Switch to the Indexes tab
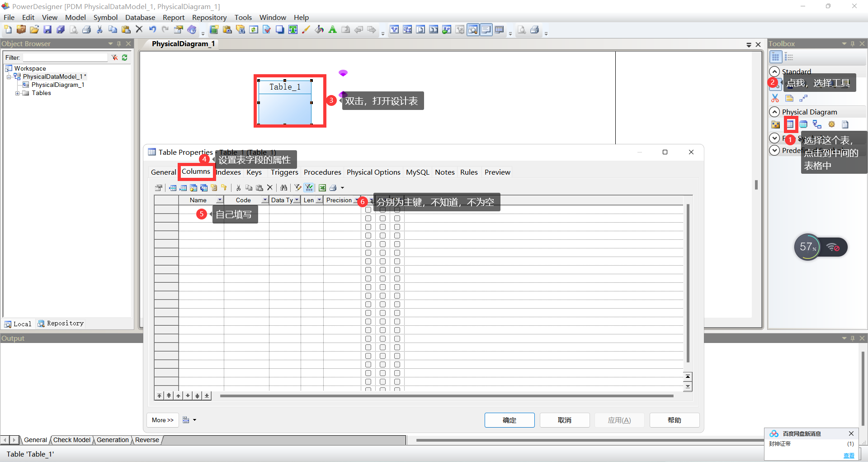Image resolution: width=868 pixels, height=462 pixels. point(228,172)
